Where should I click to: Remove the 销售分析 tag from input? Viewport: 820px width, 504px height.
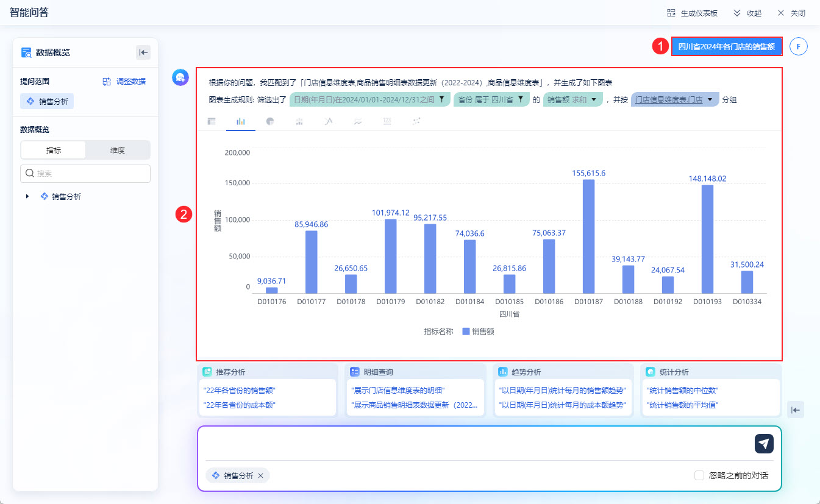(x=260, y=476)
